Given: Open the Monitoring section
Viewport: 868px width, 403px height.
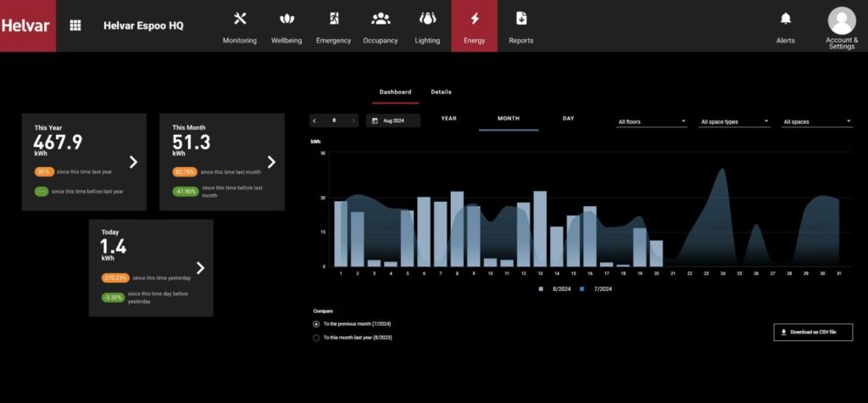Looking at the screenshot, I should pos(239,27).
